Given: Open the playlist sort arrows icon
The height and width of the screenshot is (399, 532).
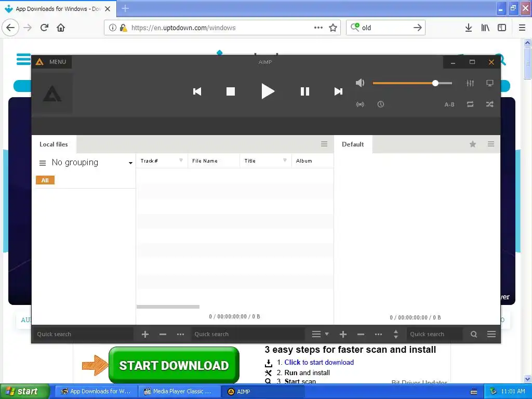Looking at the screenshot, I should click(395, 334).
